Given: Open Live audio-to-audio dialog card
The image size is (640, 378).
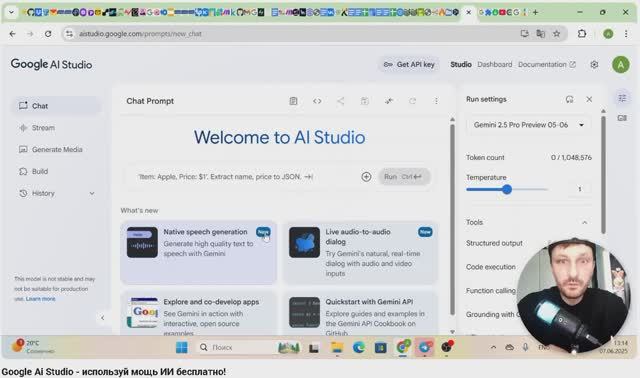Looking at the screenshot, I should (x=361, y=253).
